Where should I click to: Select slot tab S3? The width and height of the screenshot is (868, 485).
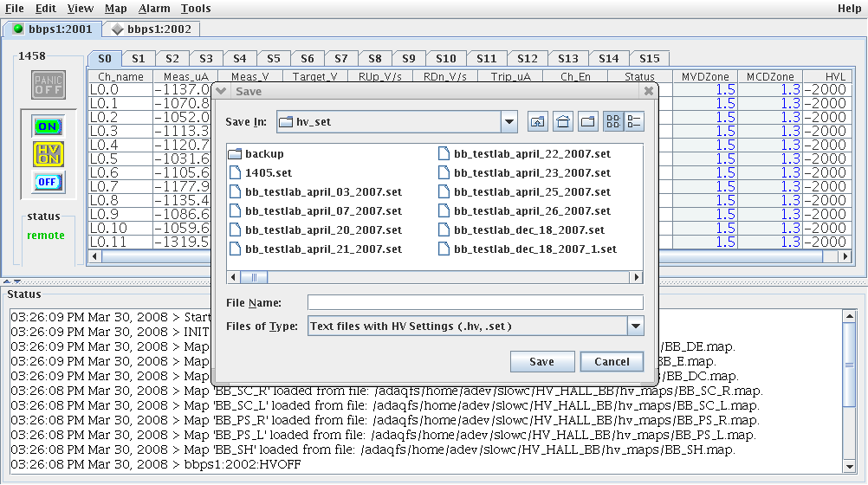206,59
